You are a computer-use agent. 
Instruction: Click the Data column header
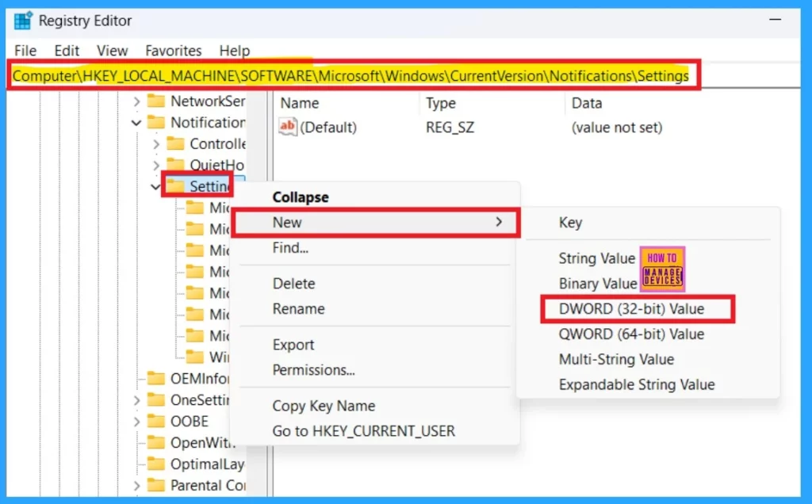(587, 103)
